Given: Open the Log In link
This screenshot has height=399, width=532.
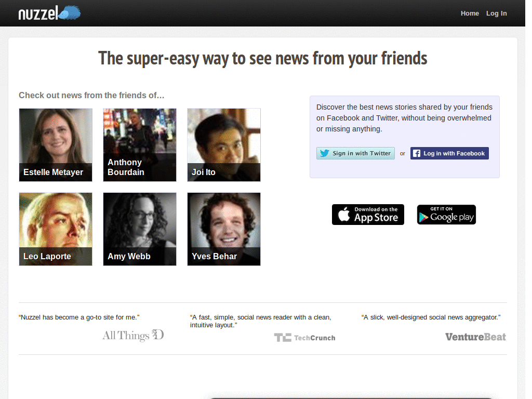Looking at the screenshot, I should 496,13.
